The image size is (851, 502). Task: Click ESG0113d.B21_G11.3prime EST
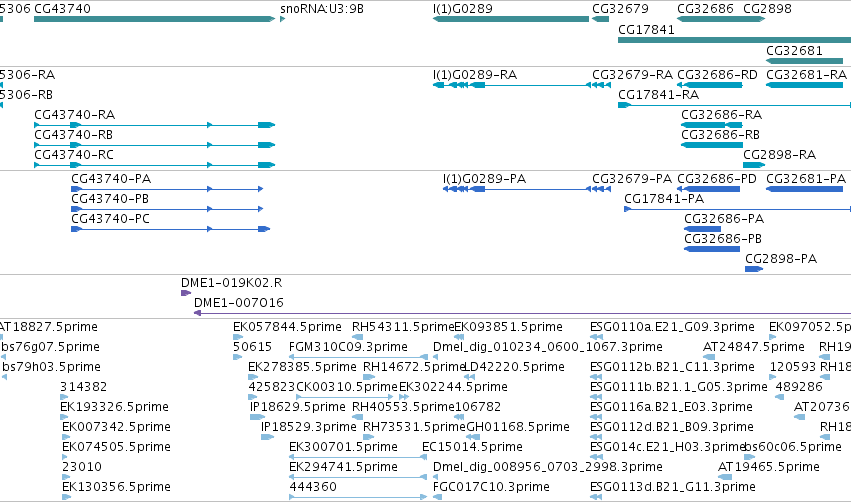point(596,497)
